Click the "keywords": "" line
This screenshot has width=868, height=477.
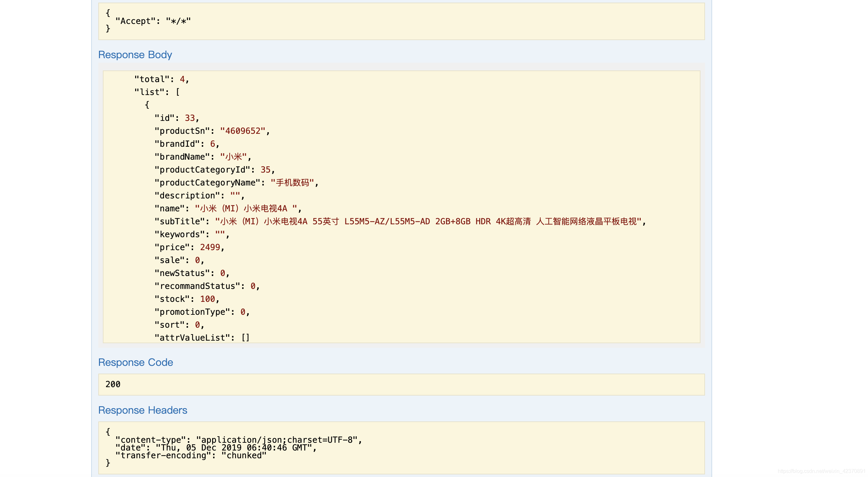192,234
